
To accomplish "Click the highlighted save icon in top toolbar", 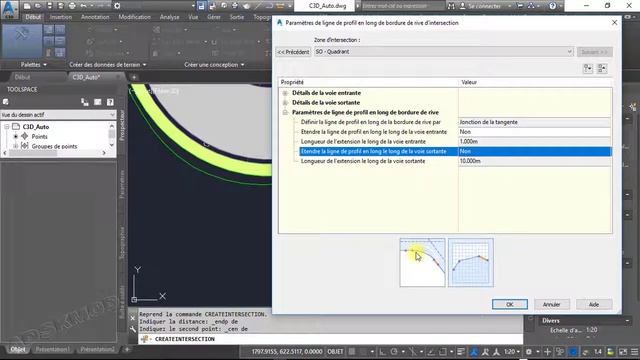I will click(x=201, y=6).
